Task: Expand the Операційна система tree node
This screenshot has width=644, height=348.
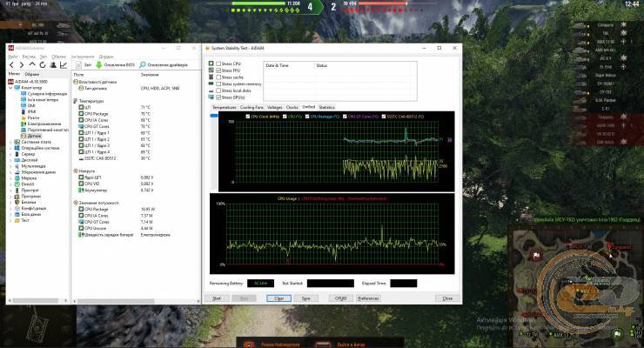Action: click(x=10, y=148)
